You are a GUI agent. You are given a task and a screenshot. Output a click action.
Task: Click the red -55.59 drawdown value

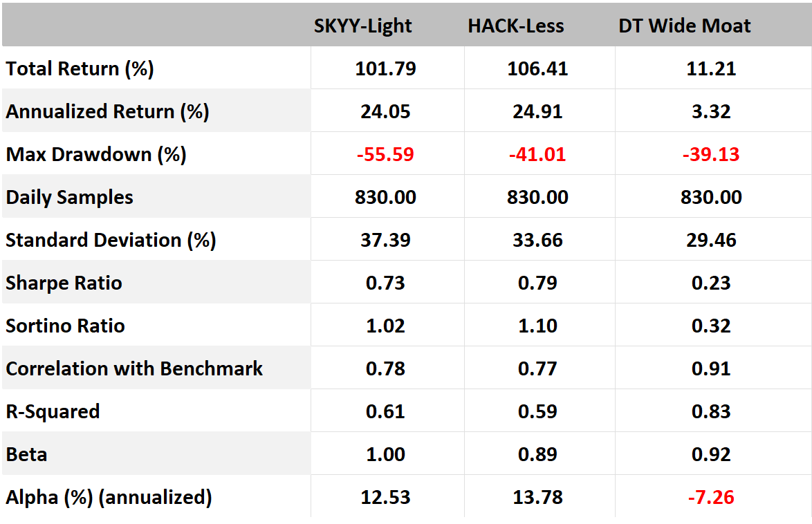[385, 155]
